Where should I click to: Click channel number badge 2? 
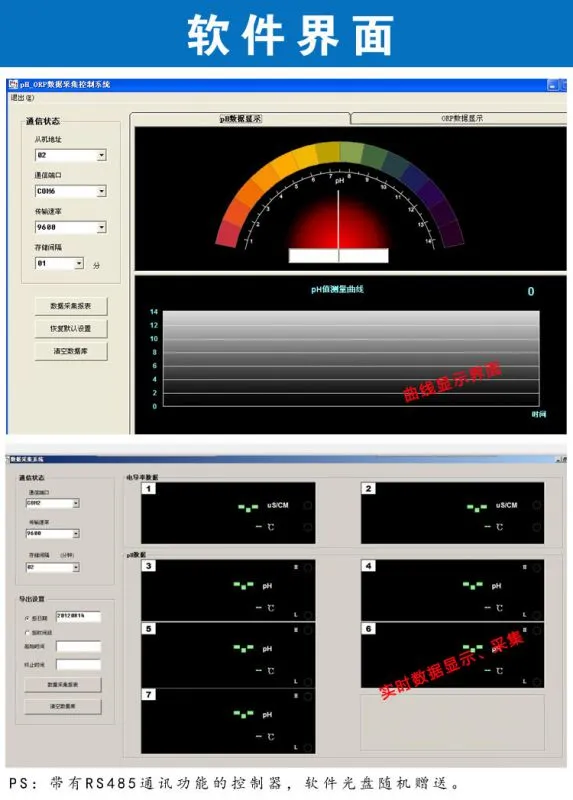368,489
